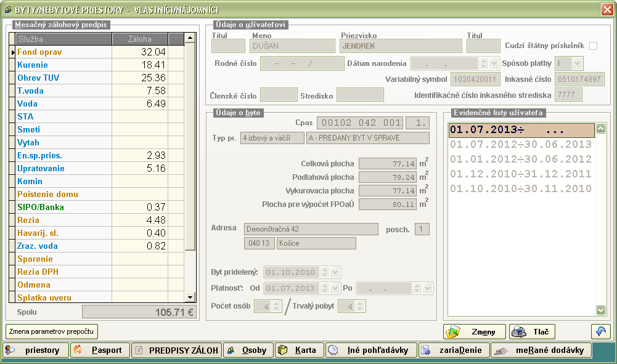
Task: Click scroll up arrow in Evidenčné listy
Action: (x=600, y=128)
